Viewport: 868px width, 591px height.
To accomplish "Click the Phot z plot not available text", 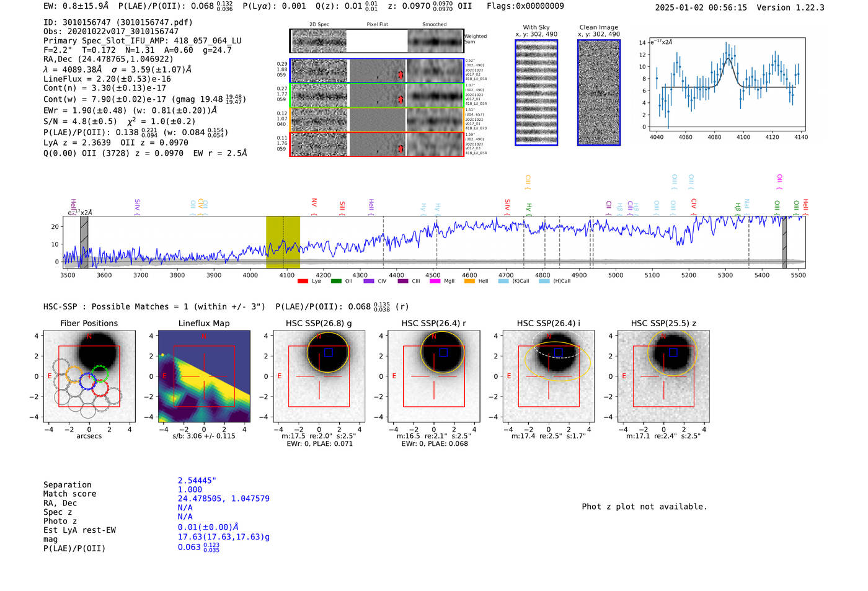I will click(x=645, y=507).
